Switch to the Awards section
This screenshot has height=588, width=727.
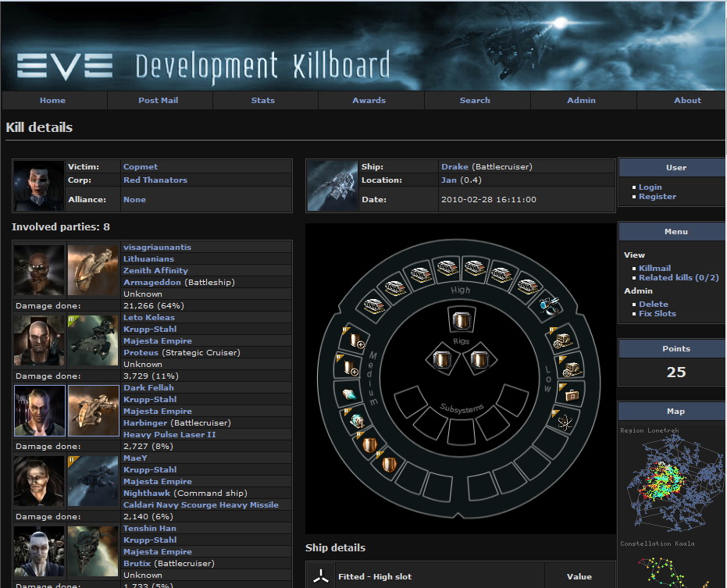369,100
